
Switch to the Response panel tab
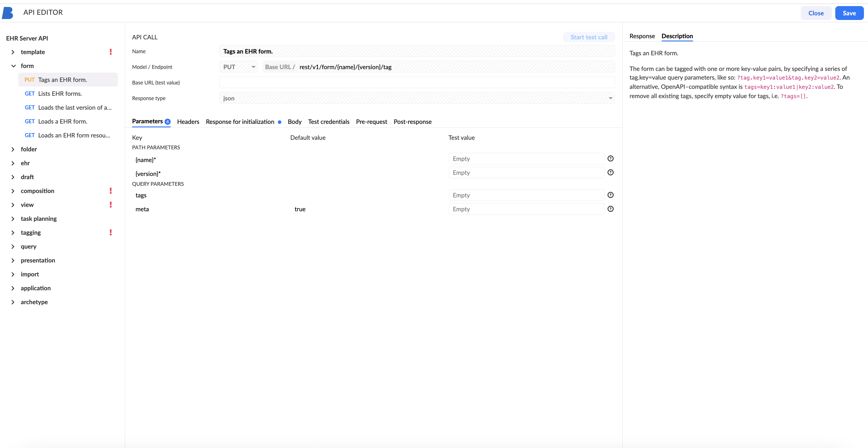[x=642, y=36]
